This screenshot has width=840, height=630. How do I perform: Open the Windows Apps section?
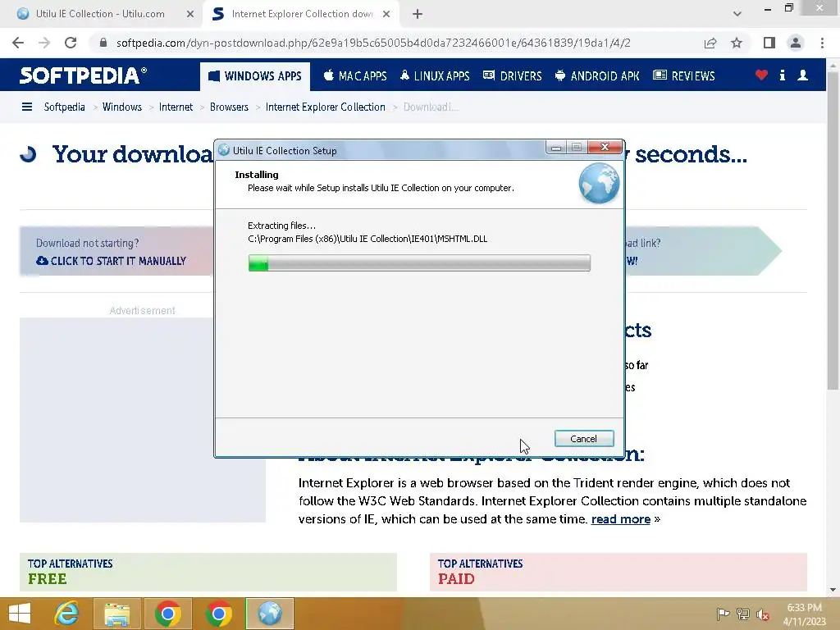(x=255, y=76)
